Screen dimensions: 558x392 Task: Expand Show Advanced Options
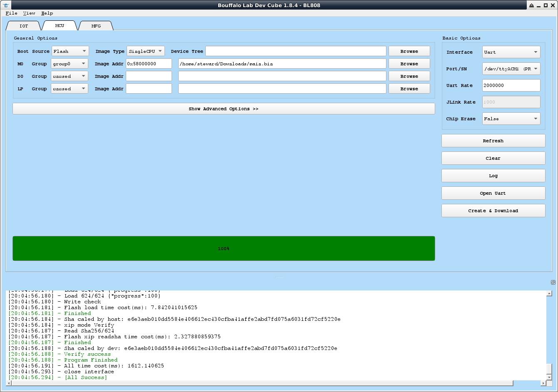coord(224,109)
